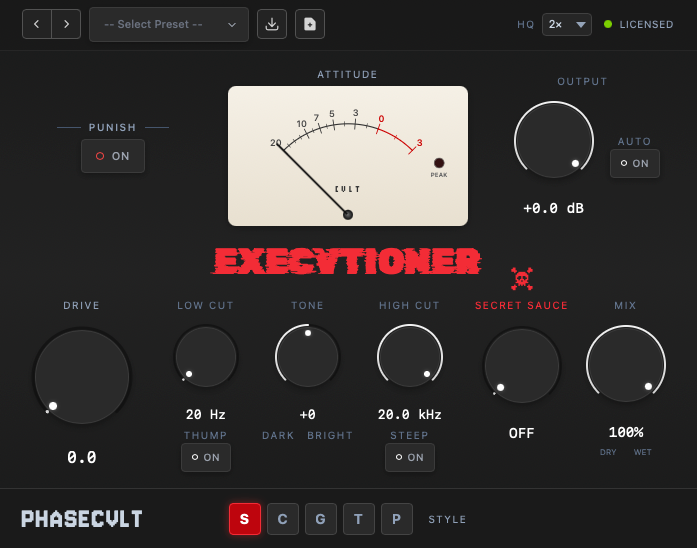
Task: Click the red skull and crossbones icon
Action: coord(522,279)
